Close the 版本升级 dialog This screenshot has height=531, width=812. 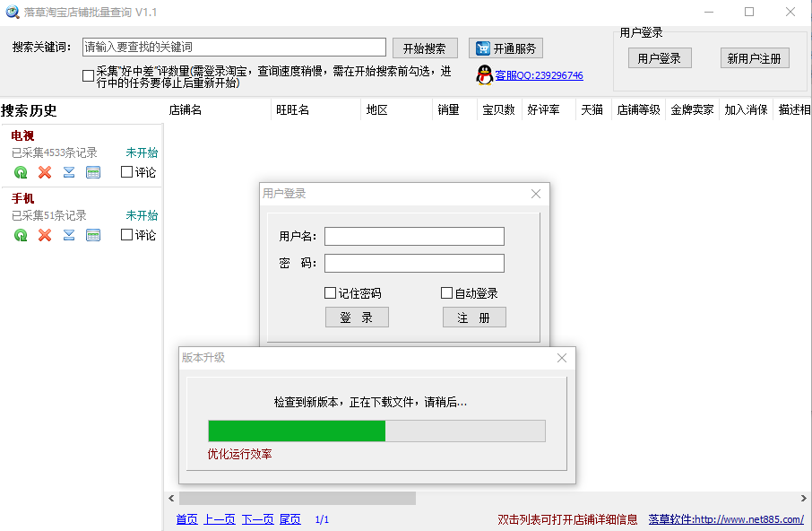click(562, 358)
